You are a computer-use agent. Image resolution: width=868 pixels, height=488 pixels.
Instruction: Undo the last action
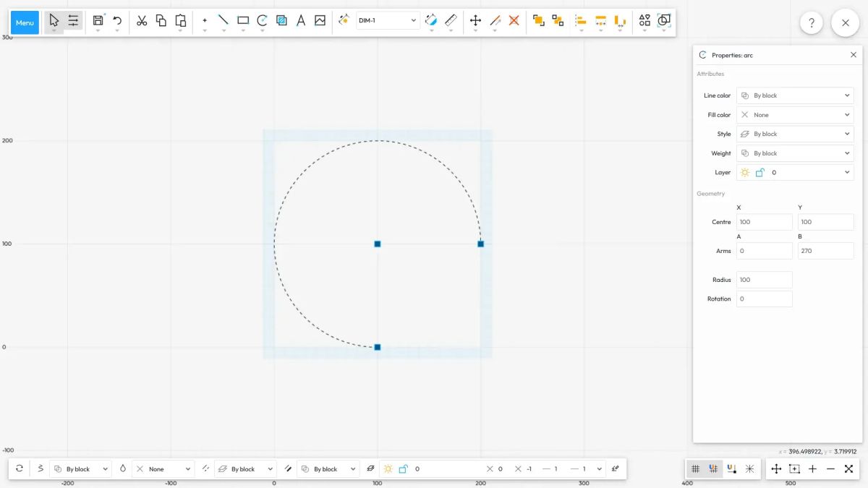pos(117,20)
